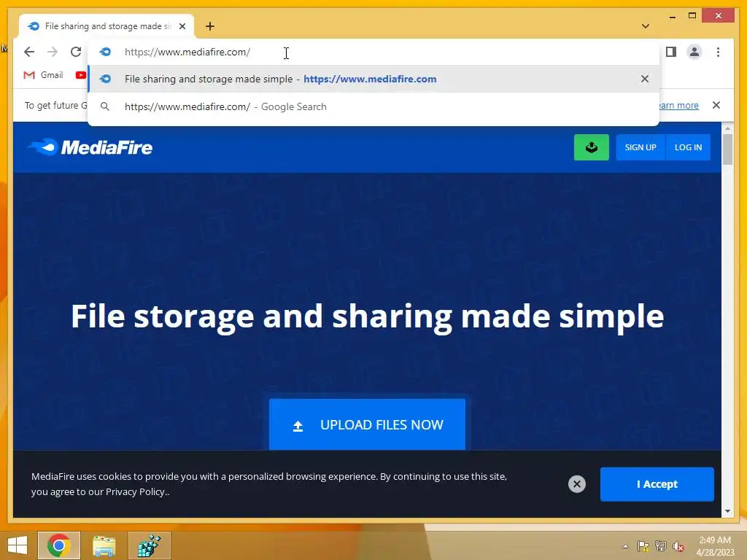747x560 pixels.
Task: Click the network tray icon
Action: [x=661, y=546]
